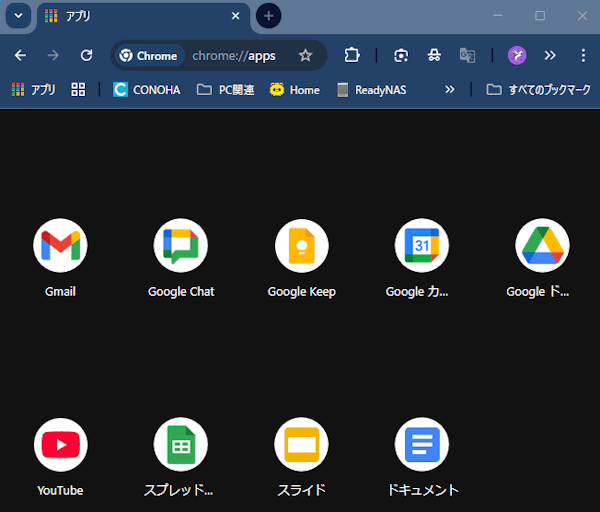Open the CONOHA bookmark
Screen dimensions: 600x512
click(147, 90)
